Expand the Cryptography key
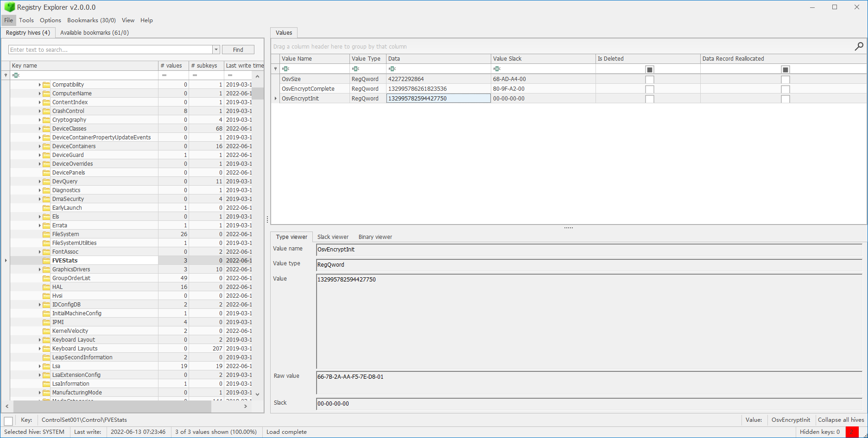 pyautogui.click(x=39, y=120)
